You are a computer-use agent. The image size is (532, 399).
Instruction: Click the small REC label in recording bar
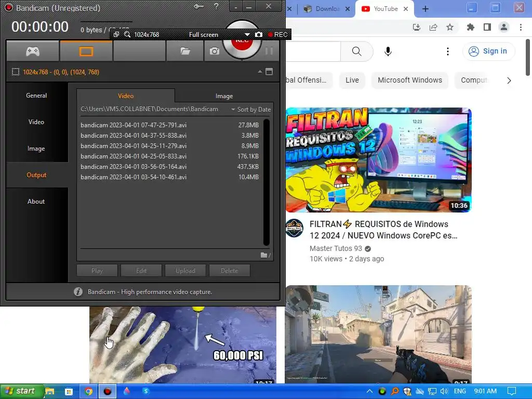click(x=278, y=35)
